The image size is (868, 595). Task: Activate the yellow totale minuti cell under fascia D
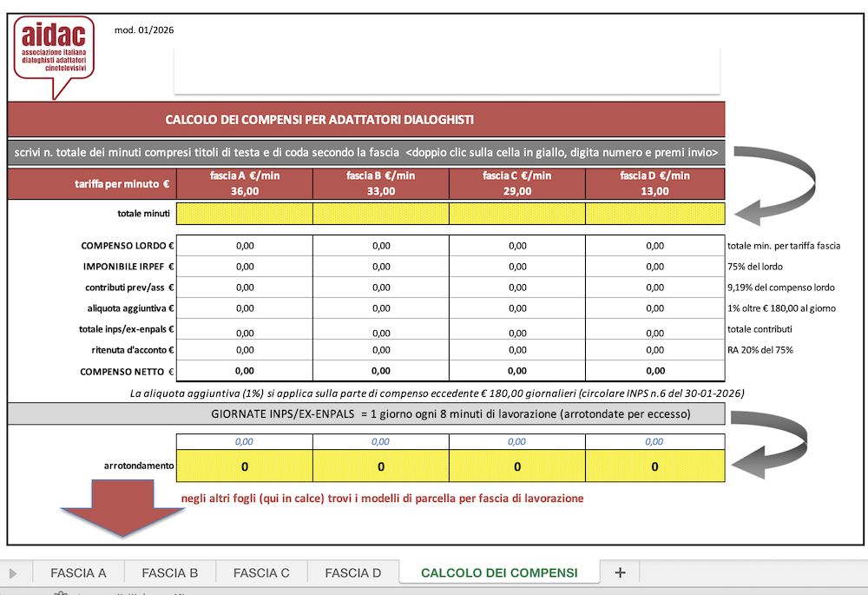(654, 213)
